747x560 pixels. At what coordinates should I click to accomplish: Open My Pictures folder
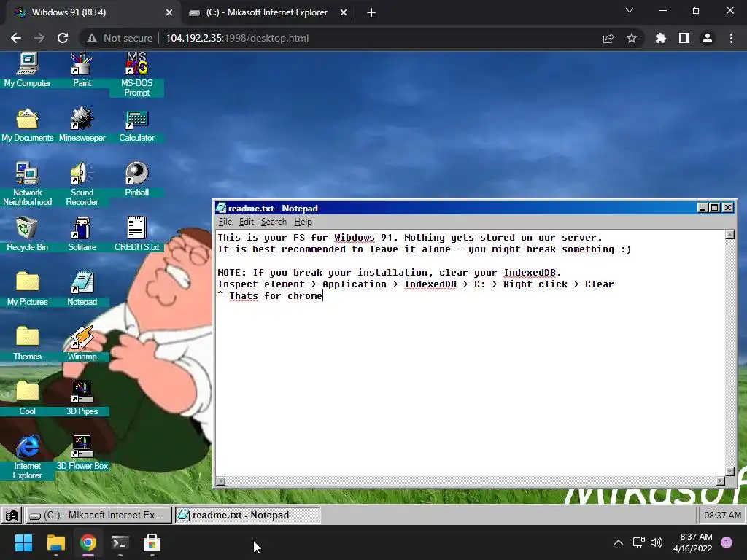pos(27,289)
